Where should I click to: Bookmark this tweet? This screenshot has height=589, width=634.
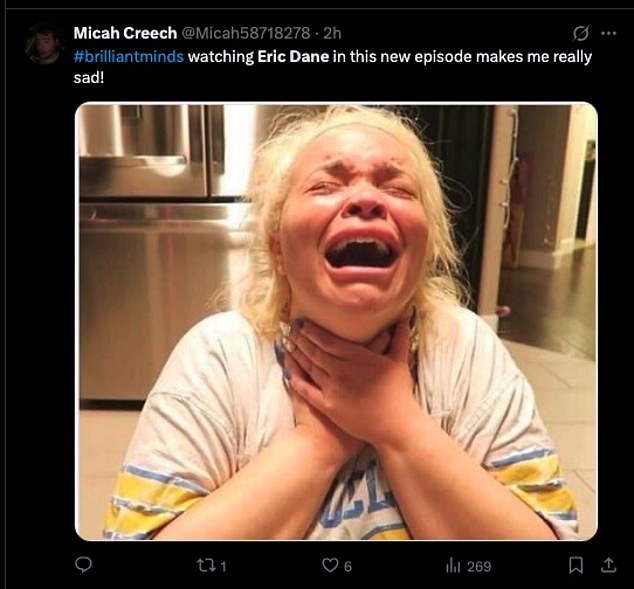click(575, 566)
